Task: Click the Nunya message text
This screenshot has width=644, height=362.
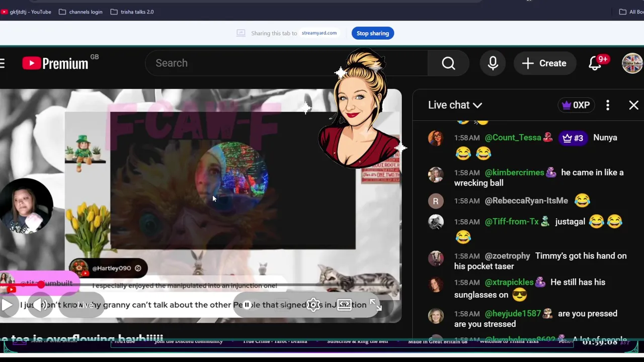Action: (x=605, y=137)
